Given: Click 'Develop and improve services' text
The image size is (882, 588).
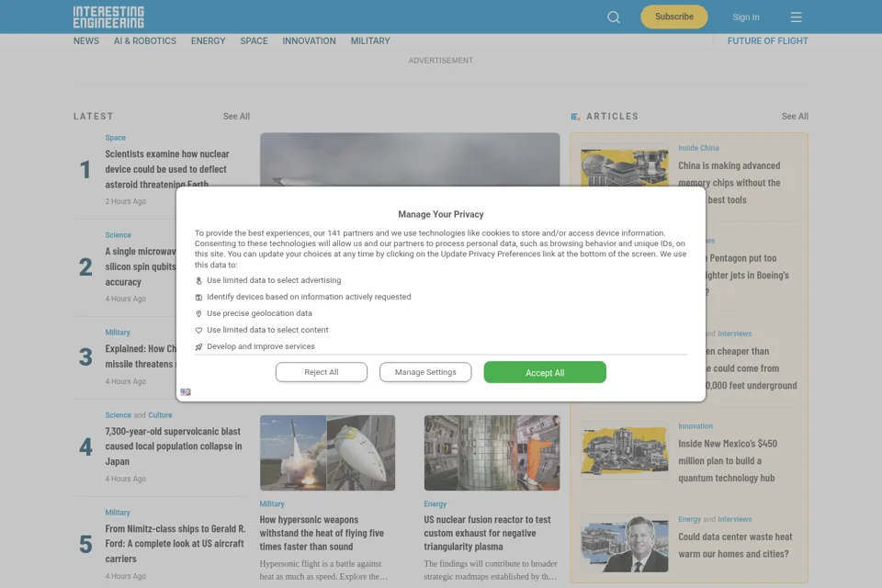Looking at the screenshot, I should [x=261, y=346].
